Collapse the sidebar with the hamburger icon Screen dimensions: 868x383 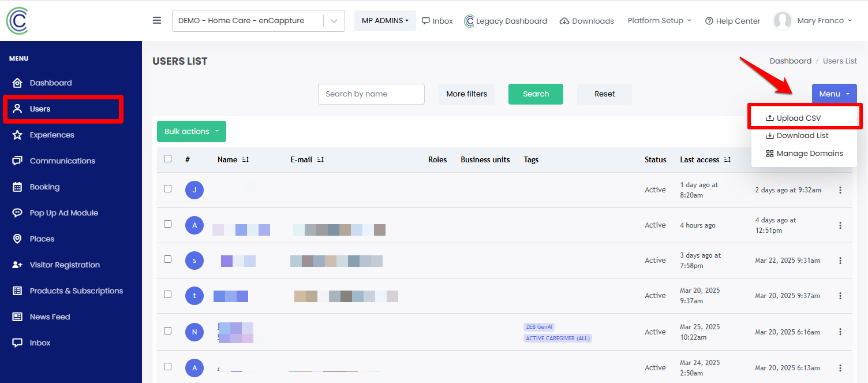coord(156,20)
